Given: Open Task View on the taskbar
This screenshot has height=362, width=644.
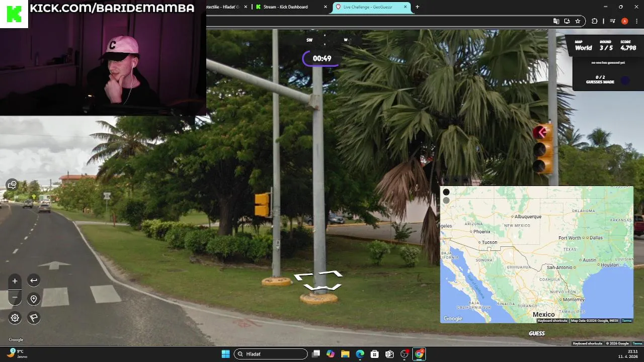Looking at the screenshot, I should tap(316, 354).
